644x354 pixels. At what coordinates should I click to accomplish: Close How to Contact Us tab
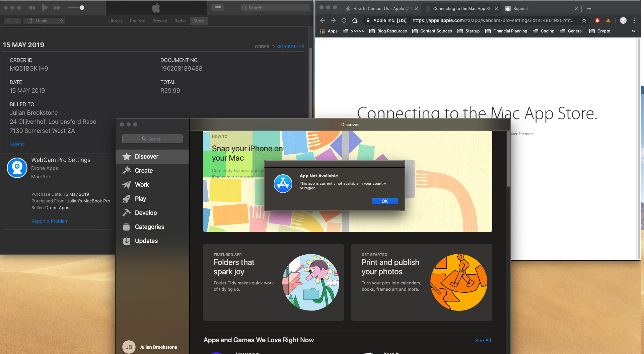tap(416, 9)
